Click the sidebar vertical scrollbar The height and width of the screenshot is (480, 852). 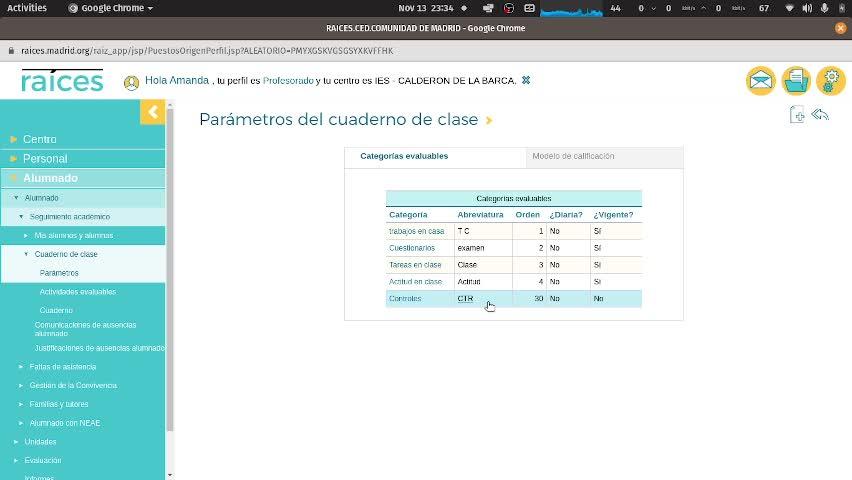170,269
